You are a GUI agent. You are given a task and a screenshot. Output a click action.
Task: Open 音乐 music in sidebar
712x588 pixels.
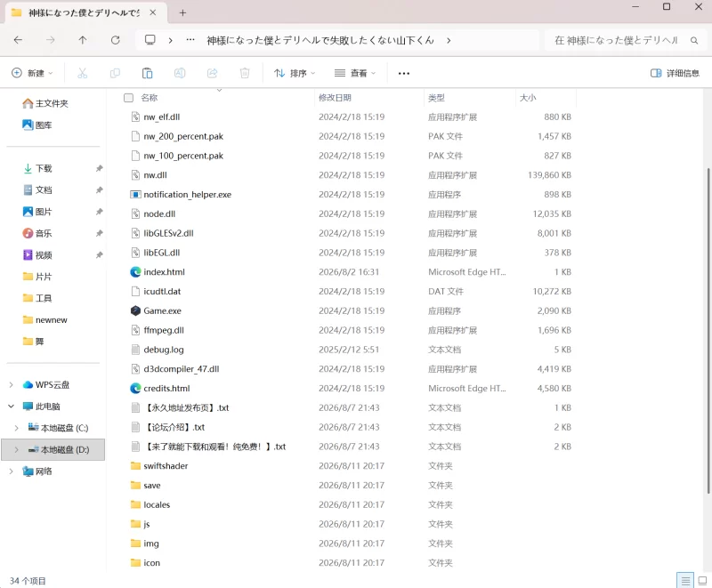coord(37,233)
